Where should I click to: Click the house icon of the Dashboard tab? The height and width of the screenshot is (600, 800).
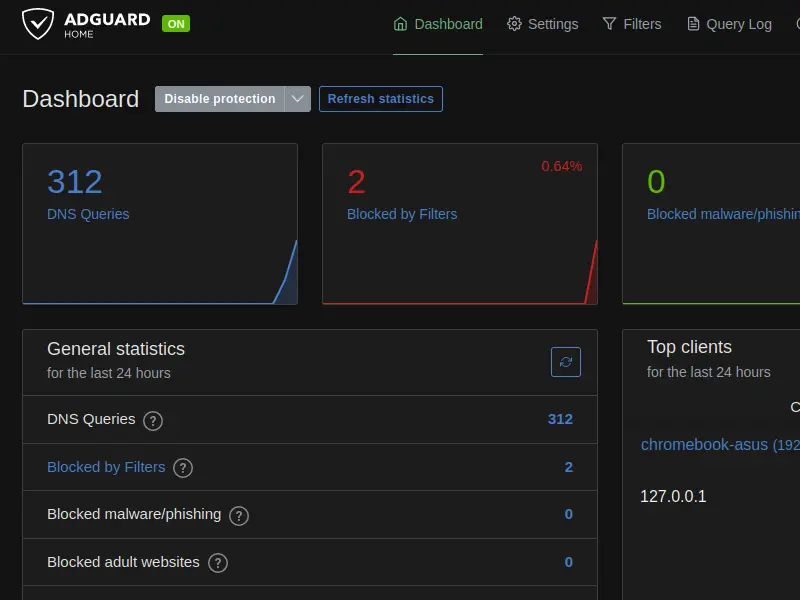tap(401, 24)
